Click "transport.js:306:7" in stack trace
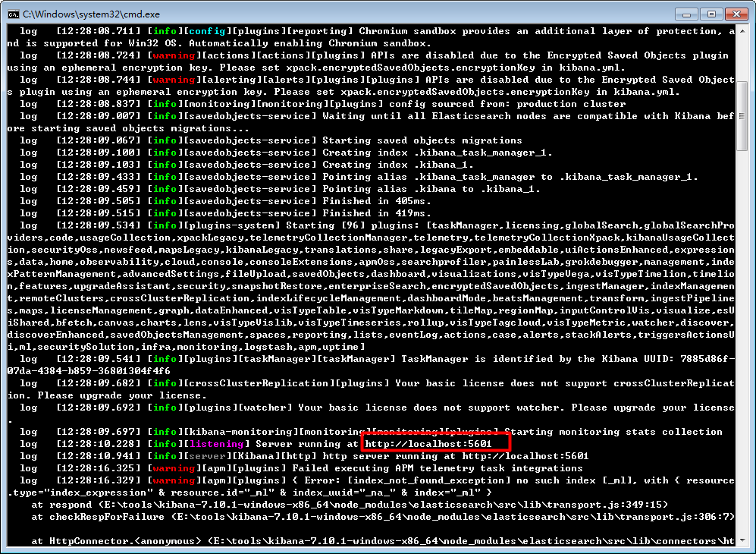The image size is (756, 554). [674, 517]
